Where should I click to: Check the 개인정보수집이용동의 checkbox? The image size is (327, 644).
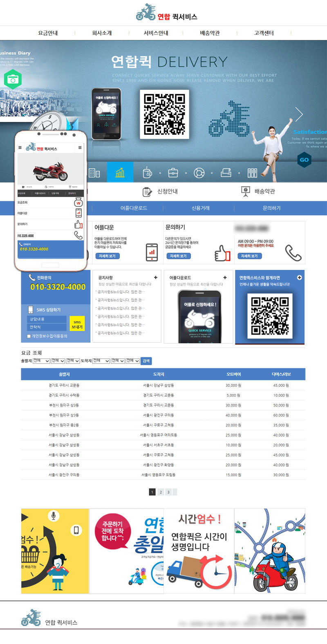coord(29,336)
